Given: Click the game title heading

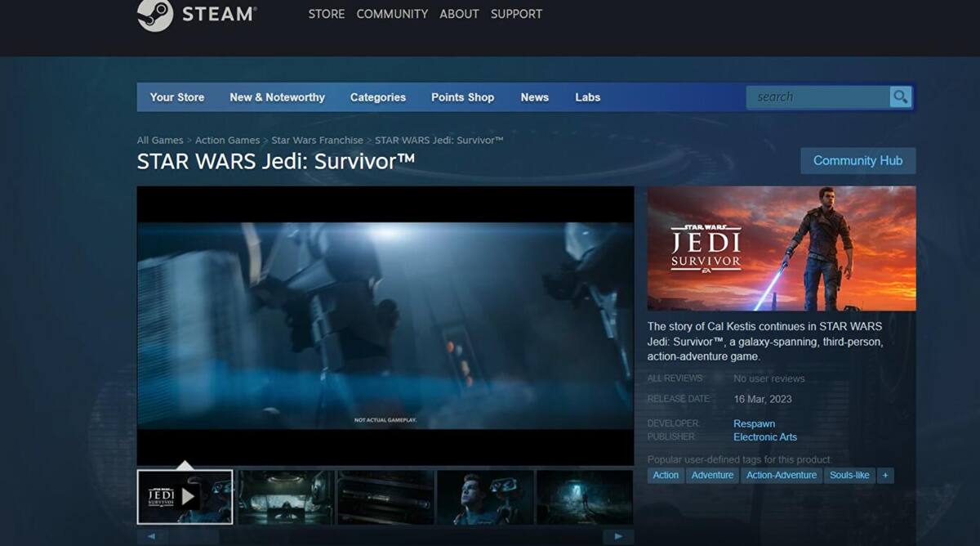Looking at the screenshot, I should point(276,161).
